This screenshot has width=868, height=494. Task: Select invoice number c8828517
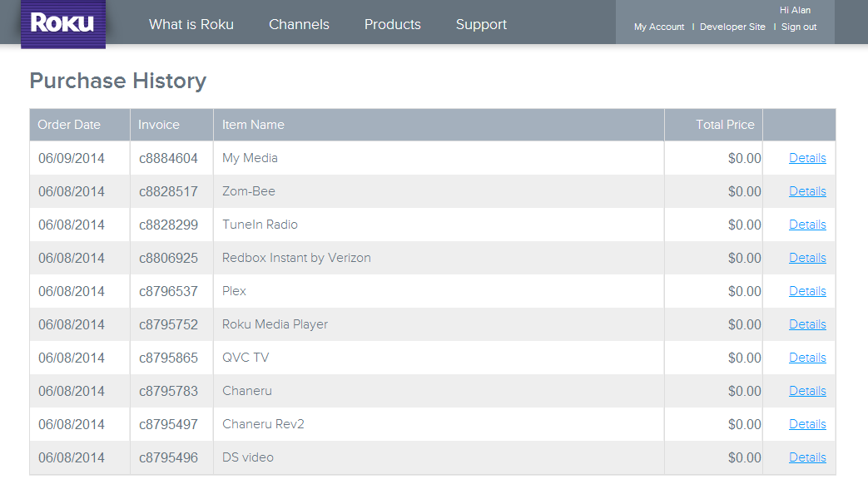[x=168, y=191]
